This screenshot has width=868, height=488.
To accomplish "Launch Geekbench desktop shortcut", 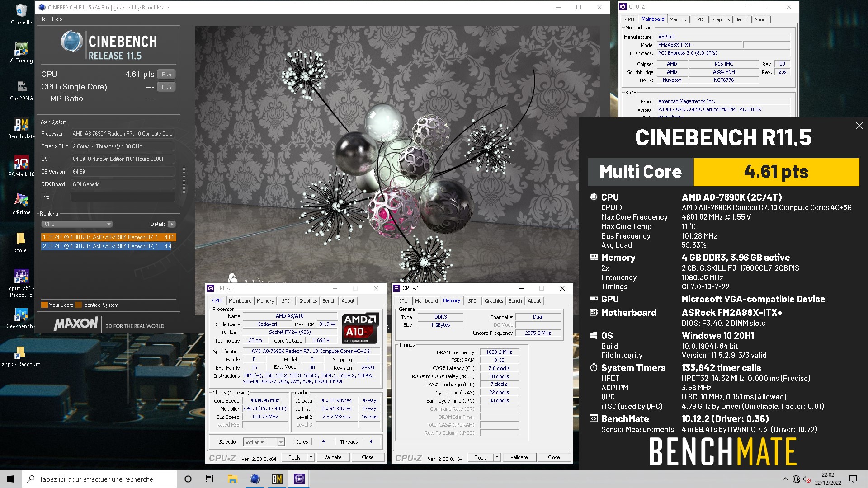I will coord(21,318).
